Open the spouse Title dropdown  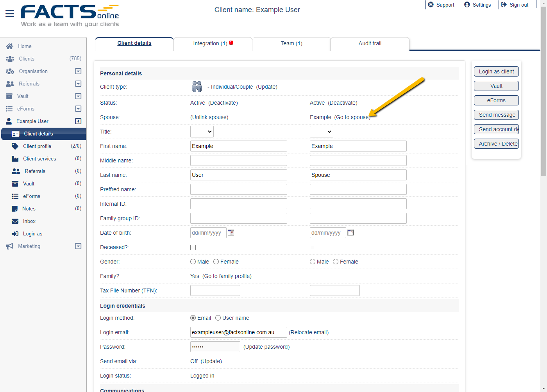322,132
